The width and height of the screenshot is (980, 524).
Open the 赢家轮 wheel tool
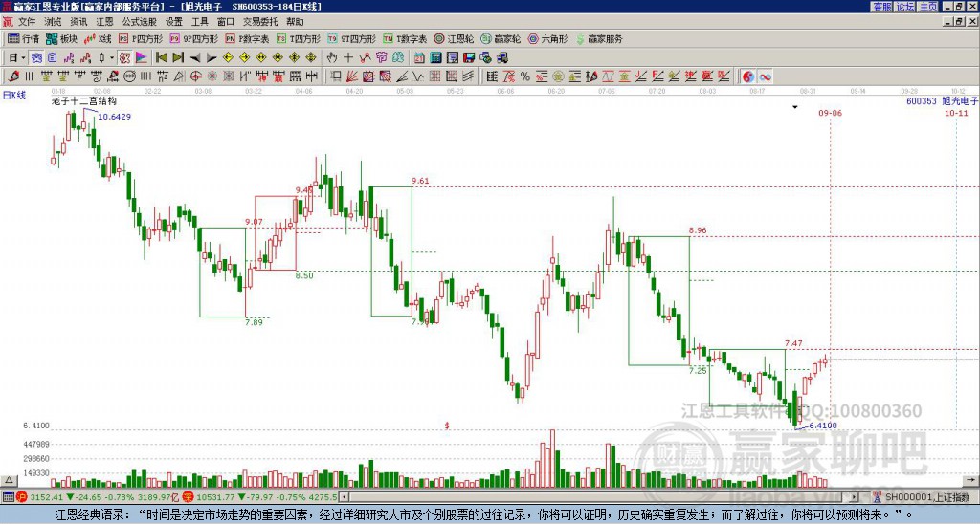[501, 38]
